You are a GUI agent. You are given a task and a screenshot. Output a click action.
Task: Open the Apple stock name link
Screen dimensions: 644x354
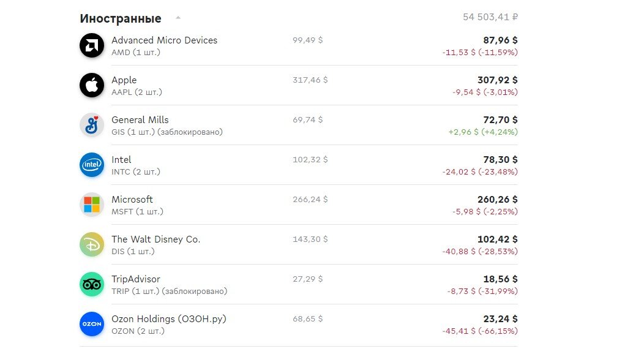(x=124, y=80)
